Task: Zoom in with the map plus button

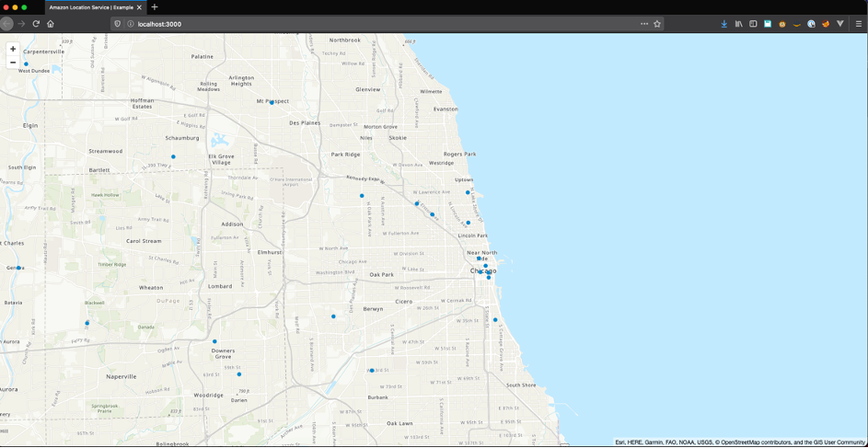Action: coord(13,49)
